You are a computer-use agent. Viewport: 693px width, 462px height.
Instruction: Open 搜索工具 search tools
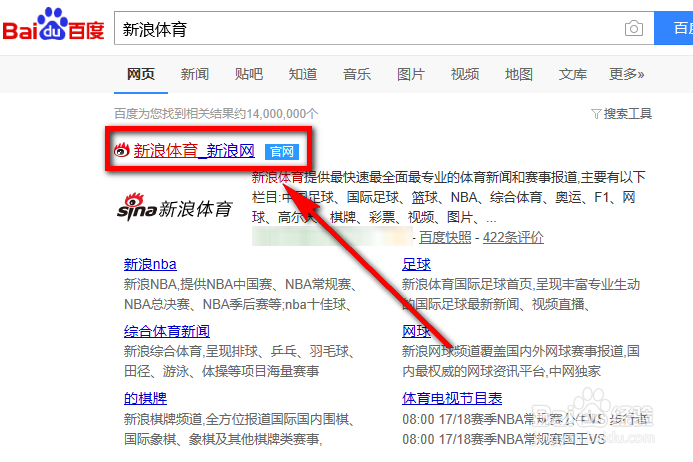click(x=628, y=114)
